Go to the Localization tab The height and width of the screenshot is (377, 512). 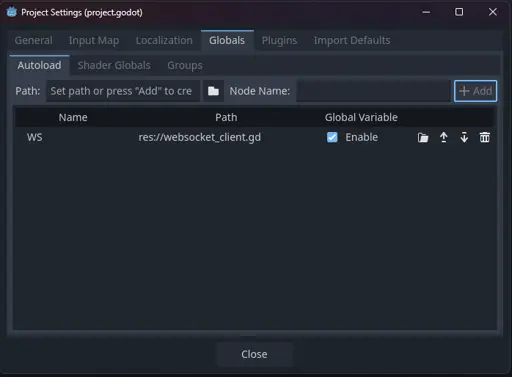(164, 40)
